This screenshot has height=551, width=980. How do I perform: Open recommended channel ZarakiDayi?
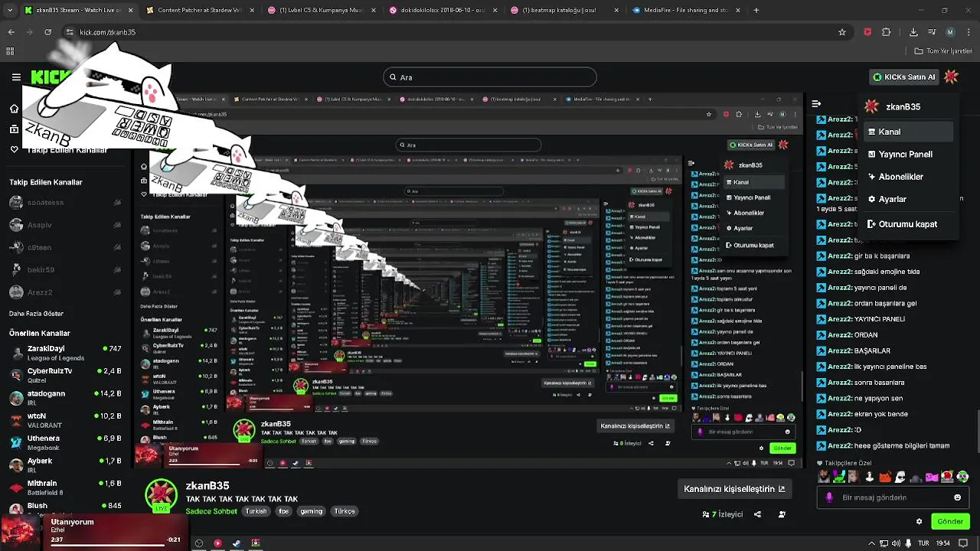point(65,353)
